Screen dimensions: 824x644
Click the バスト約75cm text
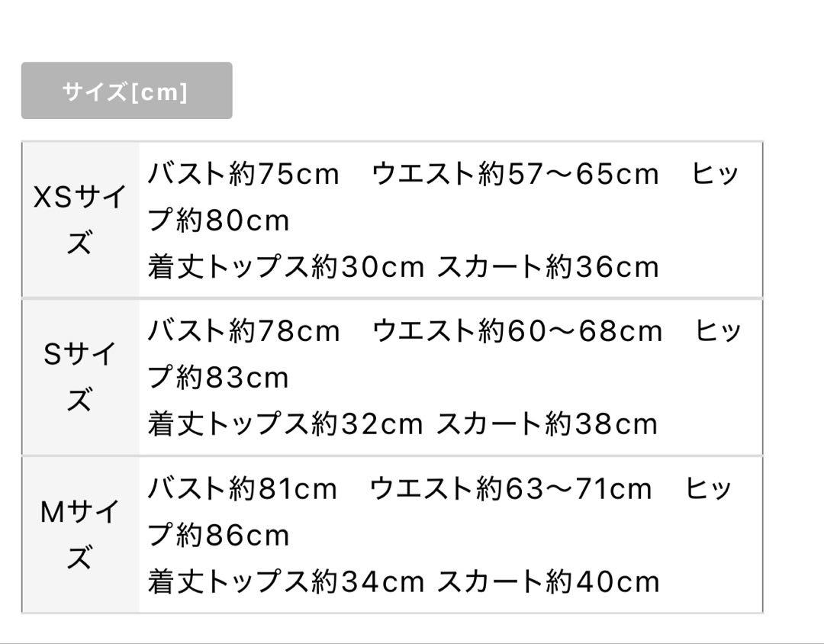click(x=243, y=173)
